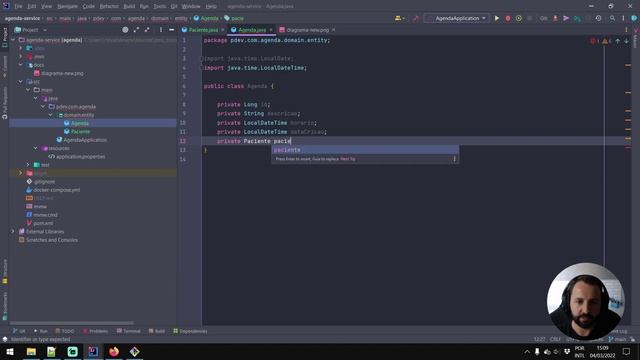Open the completion popup options kebab
640x360 pixels.
click(x=454, y=159)
